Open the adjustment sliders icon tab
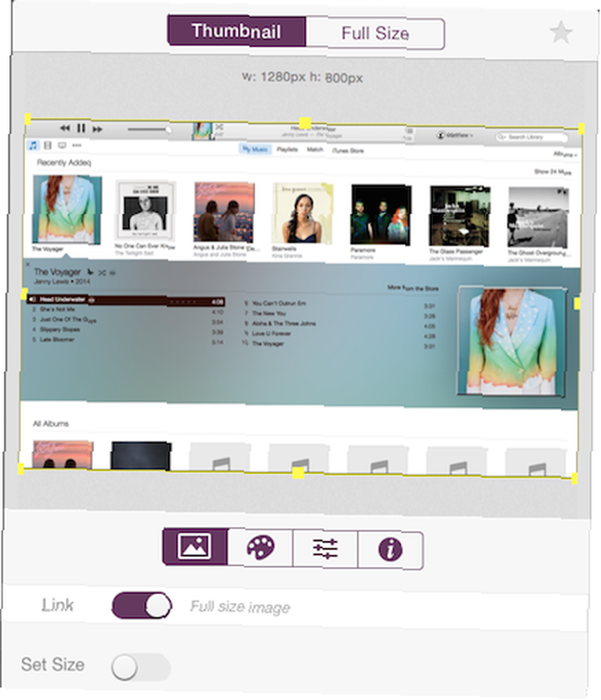 [x=325, y=549]
